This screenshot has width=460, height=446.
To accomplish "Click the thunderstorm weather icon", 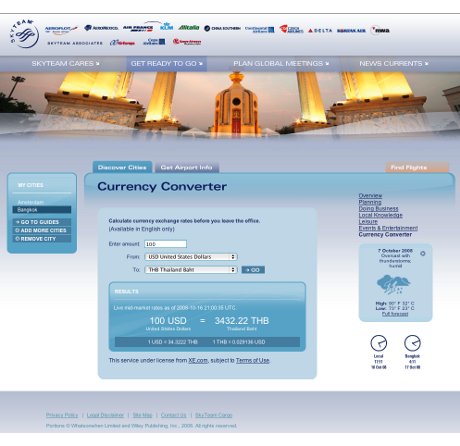I will [x=394, y=284].
